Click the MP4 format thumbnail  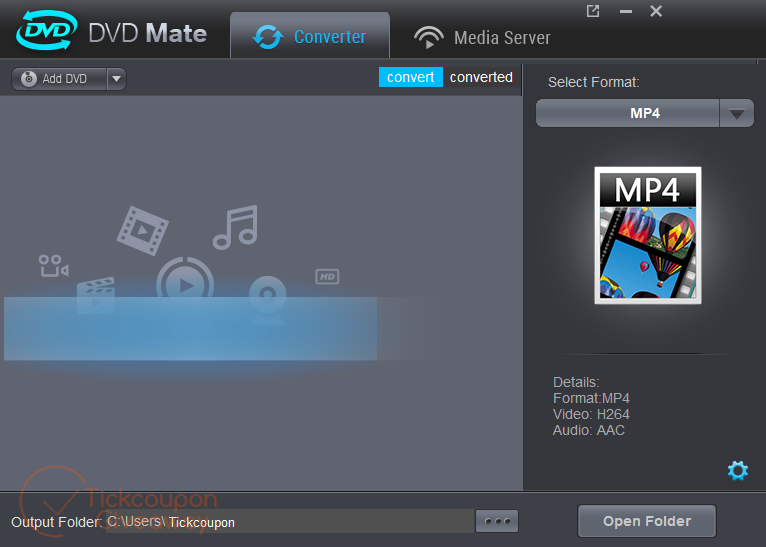pos(648,235)
